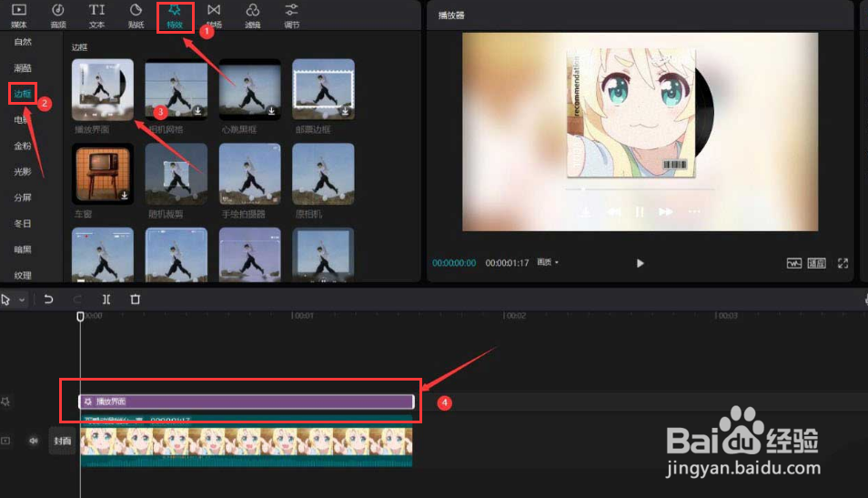Image resolution: width=868 pixels, height=498 pixels.
Task: Play the preview in the player
Action: (640, 263)
